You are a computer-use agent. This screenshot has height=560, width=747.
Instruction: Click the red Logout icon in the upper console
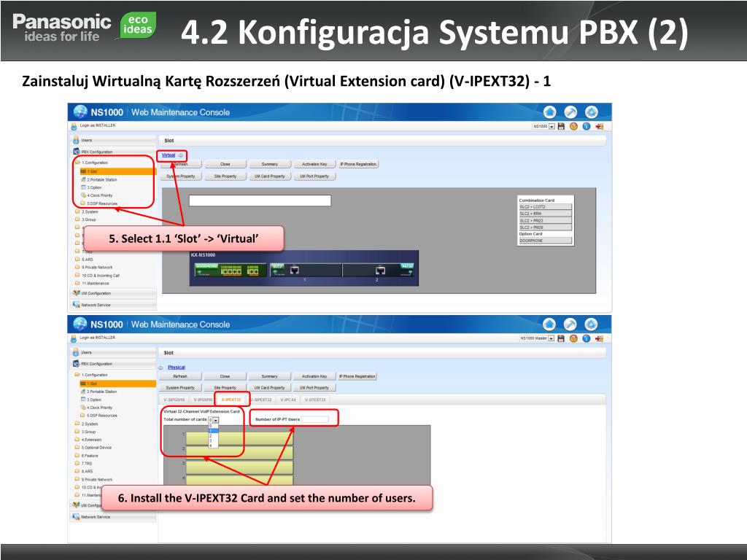(x=600, y=126)
